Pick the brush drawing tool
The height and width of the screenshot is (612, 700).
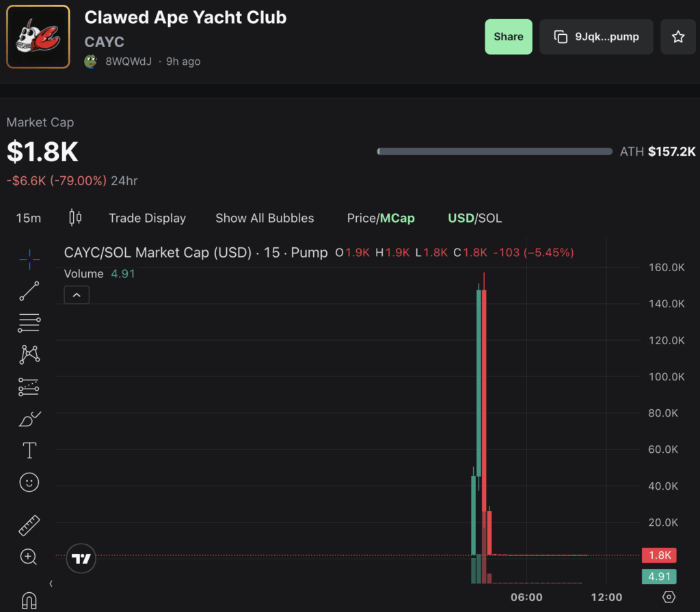coord(29,419)
